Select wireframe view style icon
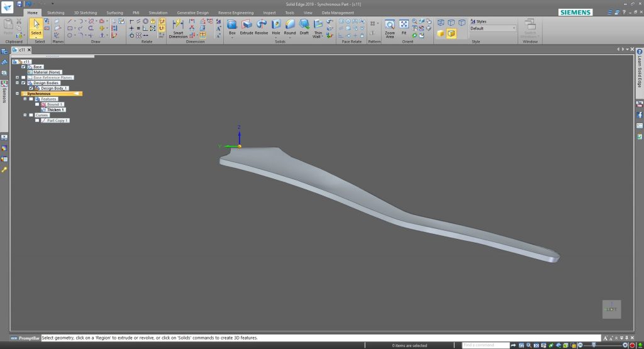644x349 pixels. tap(441, 23)
